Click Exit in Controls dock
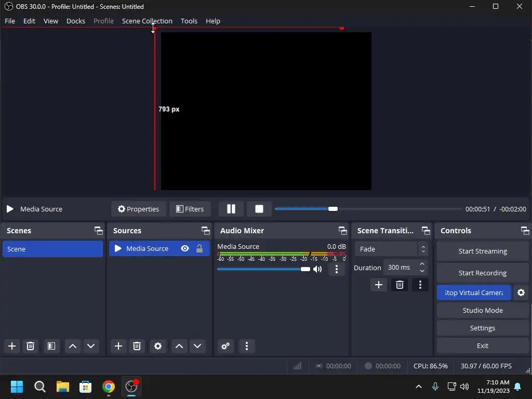Viewport: 532px width, 399px height. pos(483,345)
